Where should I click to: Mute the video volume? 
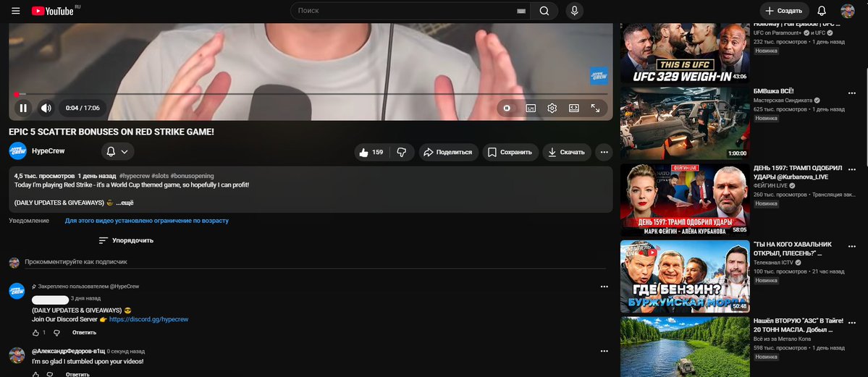pos(46,108)
